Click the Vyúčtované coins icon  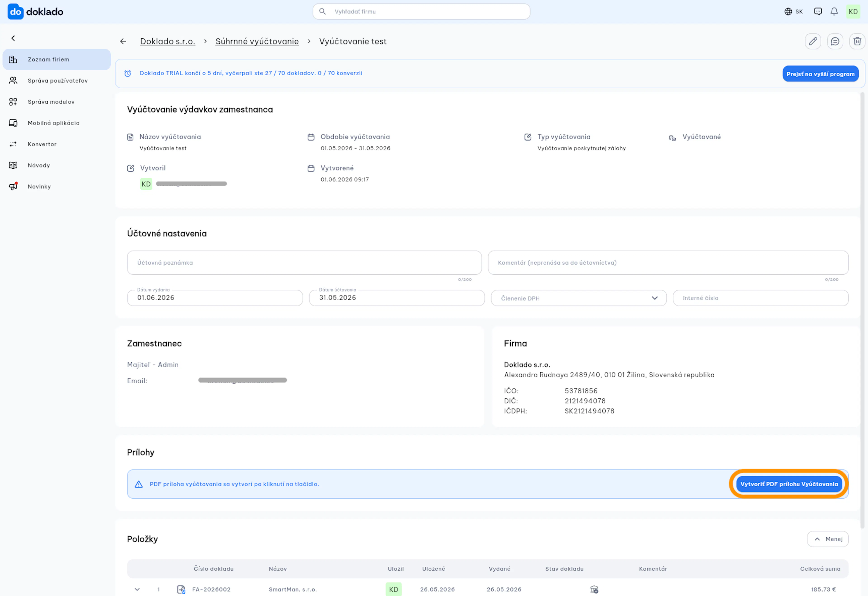coord(672,138)
